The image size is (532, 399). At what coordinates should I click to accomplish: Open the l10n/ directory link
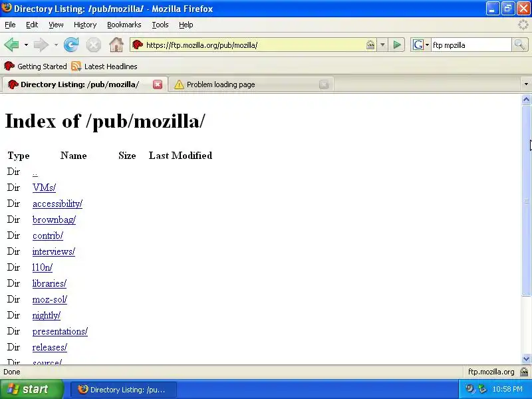[43, 267]
